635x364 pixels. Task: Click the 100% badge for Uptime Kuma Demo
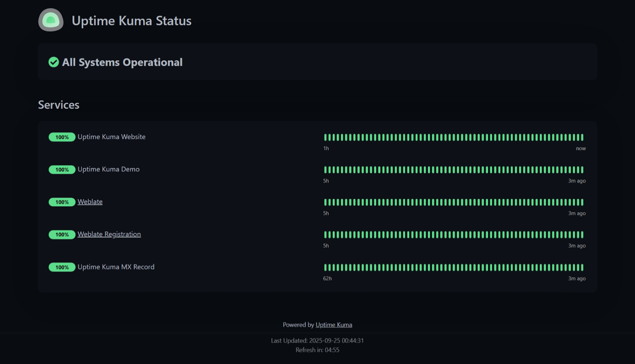[x=62, y=170]
